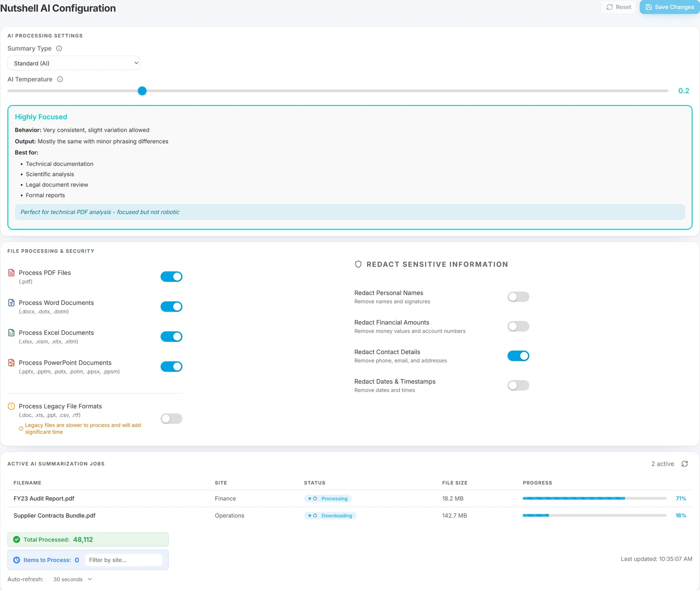Click the FILE SIZE column header
Screen dimensions: 700x590
(455, 483)
